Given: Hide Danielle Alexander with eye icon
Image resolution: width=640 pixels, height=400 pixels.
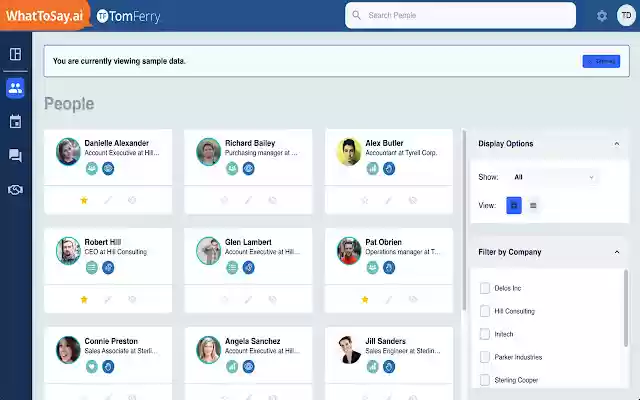Looking at the screenshot, I should pos(132,200).
